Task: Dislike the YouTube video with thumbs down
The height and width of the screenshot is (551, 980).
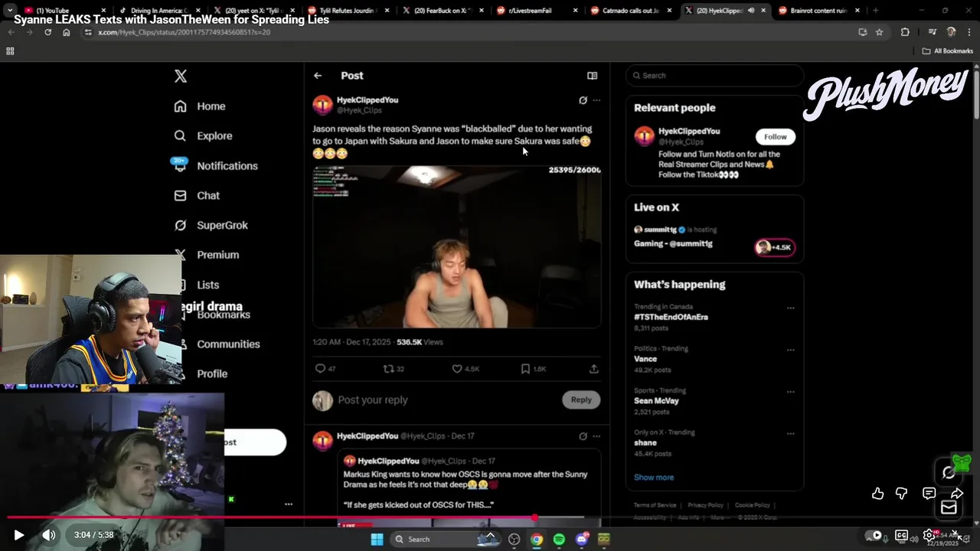Action: click(x=901, y=494)
